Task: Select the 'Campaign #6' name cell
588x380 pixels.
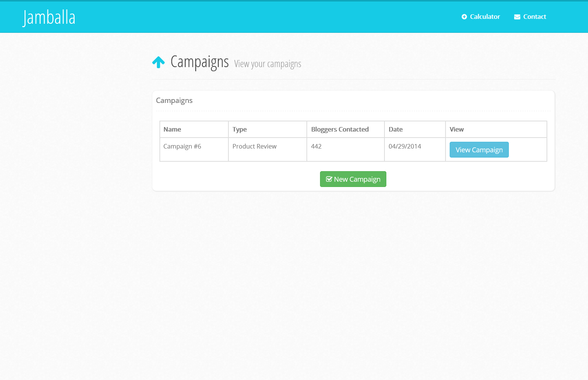Action: tap(194, 150)
